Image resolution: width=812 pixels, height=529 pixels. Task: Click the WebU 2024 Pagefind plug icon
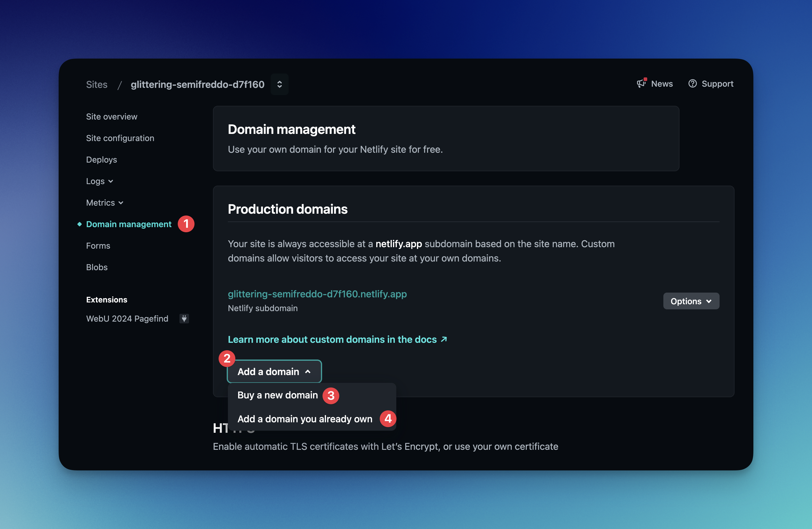coord(184,318)
